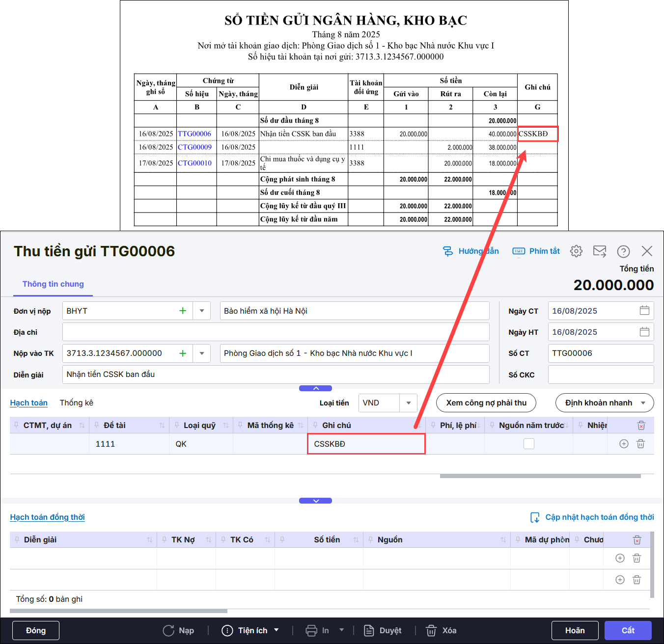Open the Ngày HT calendar picker
Viewport: 664px width, 644px height.
click(x=644, y=332)
